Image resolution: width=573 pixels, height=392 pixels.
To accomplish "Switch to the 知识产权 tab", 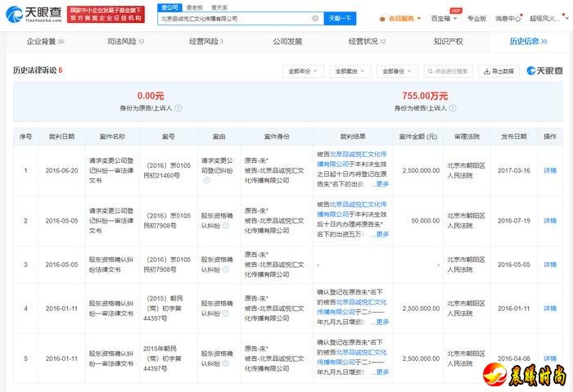I will point(448,42).
